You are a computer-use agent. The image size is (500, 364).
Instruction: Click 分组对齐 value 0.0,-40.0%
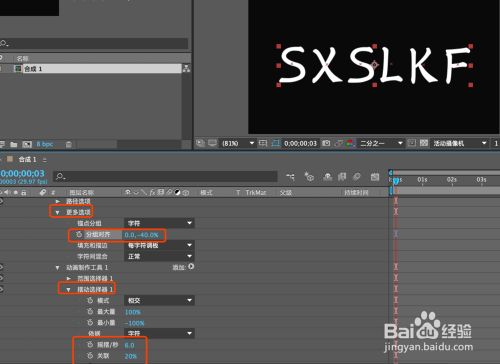[x=141, y=235]
